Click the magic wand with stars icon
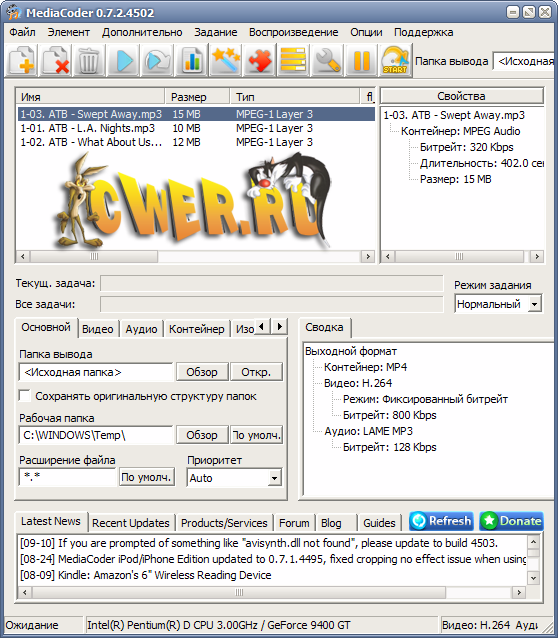 tap(226, 60)
